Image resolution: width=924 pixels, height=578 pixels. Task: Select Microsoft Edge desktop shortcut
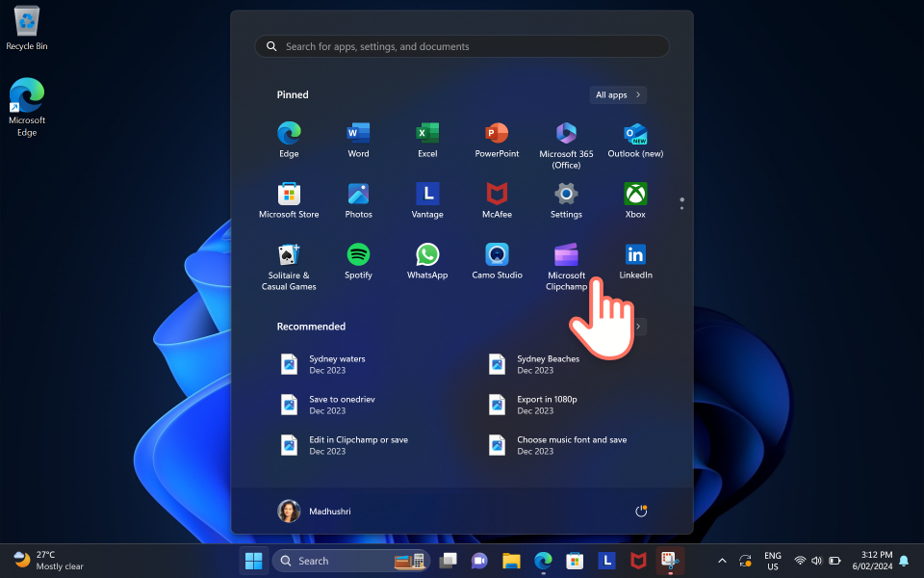pyautogui.click(x=27, y=107)
